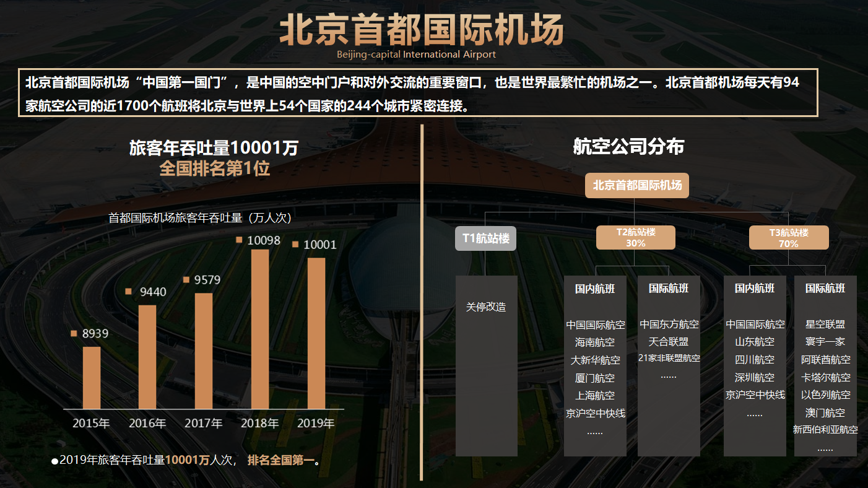Select 大新华航空 in the T2 list
Screen dimensions: 868x488
pos(595,360)
